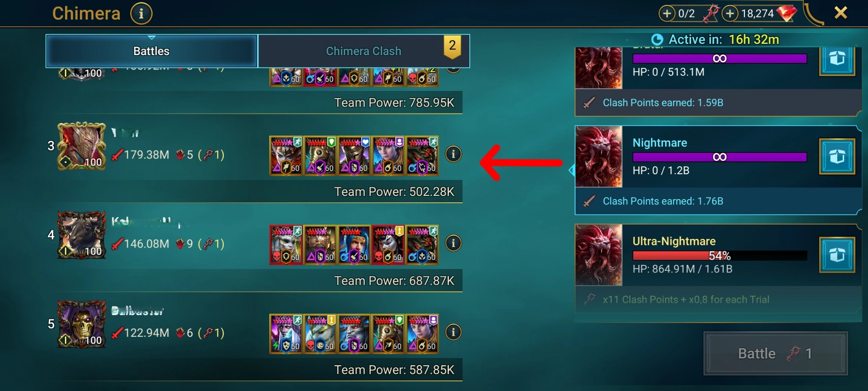View info for rank 5 team
Image resolution: width=868 pixels, height=391 pixels.
click(x=453, y=332)
